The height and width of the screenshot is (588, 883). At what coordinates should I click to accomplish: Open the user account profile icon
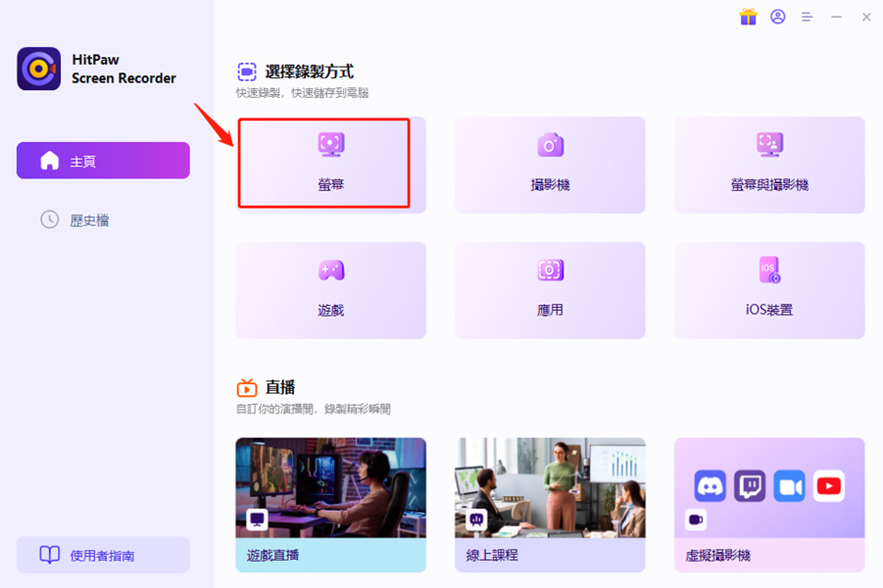(778, 17)
